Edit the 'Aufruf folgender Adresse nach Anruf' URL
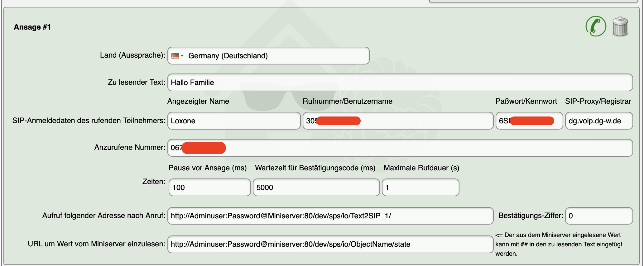Viewport: 644px width, 266px height. pyautogui.click(x=330, y=216)
